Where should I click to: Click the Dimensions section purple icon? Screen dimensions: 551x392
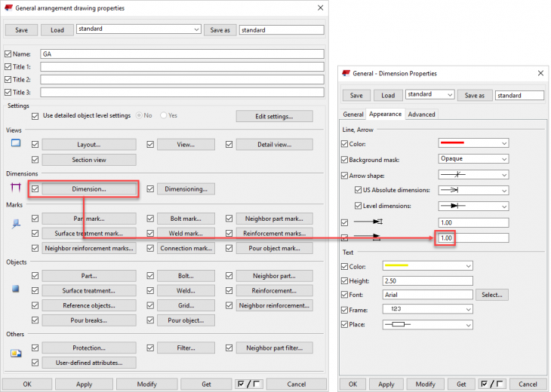[16, 188]
